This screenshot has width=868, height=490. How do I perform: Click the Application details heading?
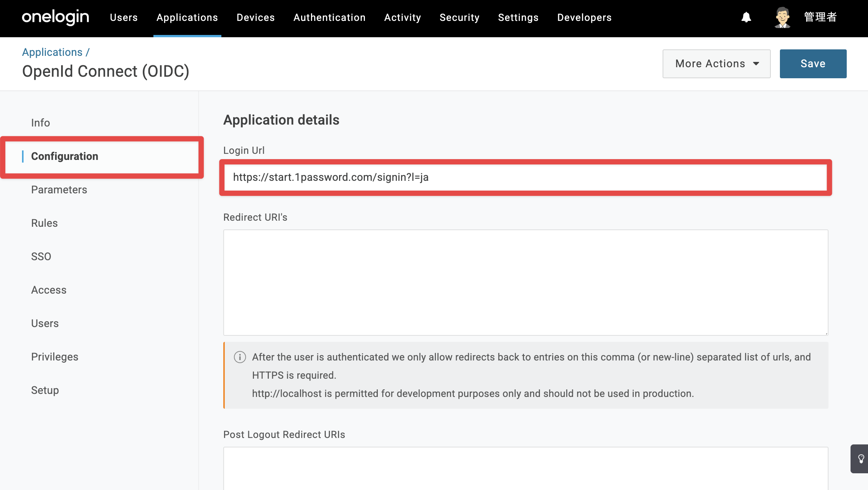pos(281,120)
